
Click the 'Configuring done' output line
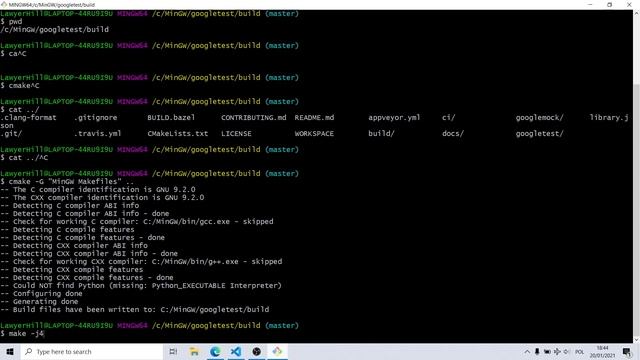[41, 293]
